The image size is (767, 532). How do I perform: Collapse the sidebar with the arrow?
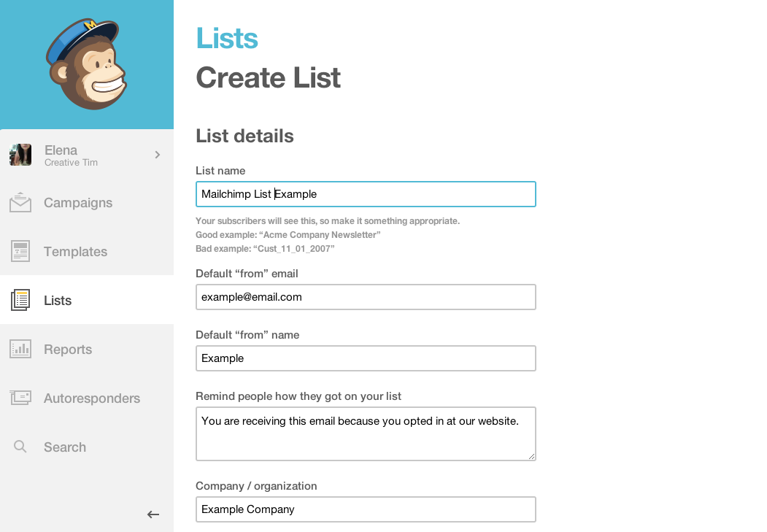[153, 514]
